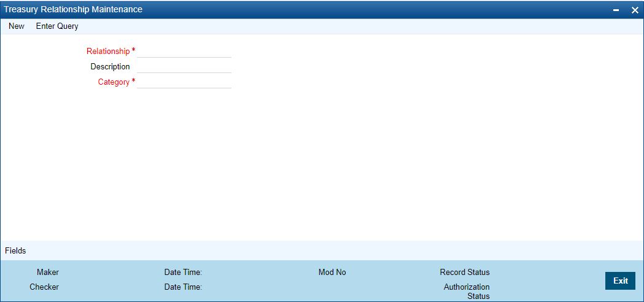The image size is (644, 302).
Task: Open Enter Query mode
Action: coord(57,26)
